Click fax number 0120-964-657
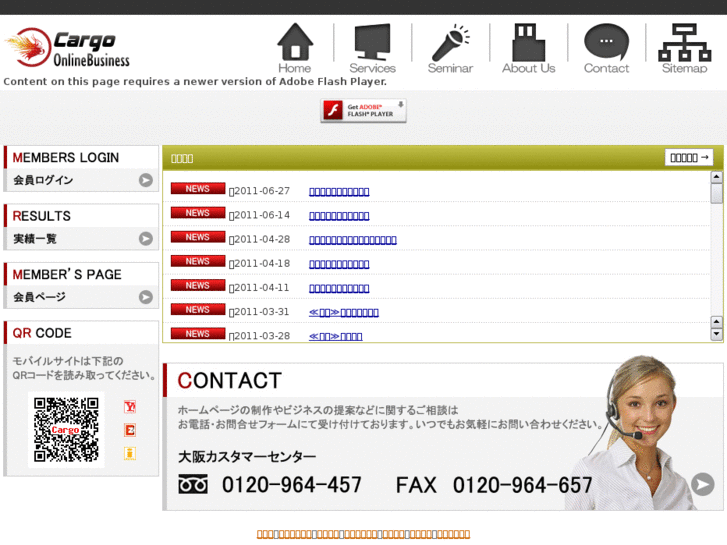Viewport: 727px width, 545px height. [x=523, y=485]
